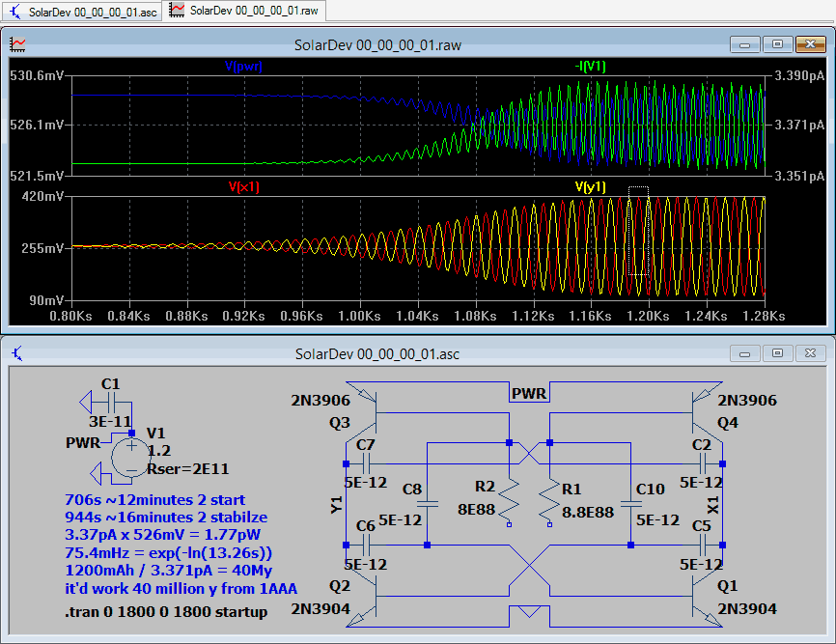Switch to the SolarDev .asc schematic tab
Screen dimensions: 836x644
coord(82,11)
